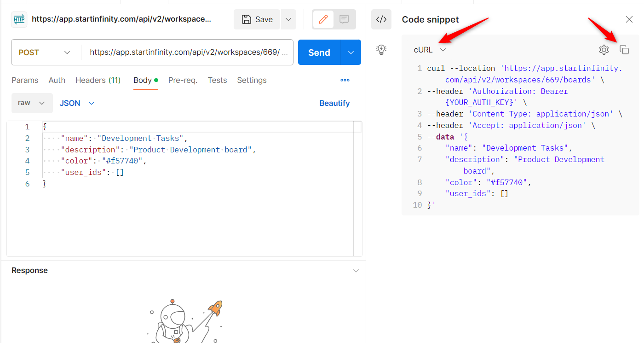This screenshot has width=644, height=343.
Task: Click the Beautify link
Action: (x=334, y=103)
